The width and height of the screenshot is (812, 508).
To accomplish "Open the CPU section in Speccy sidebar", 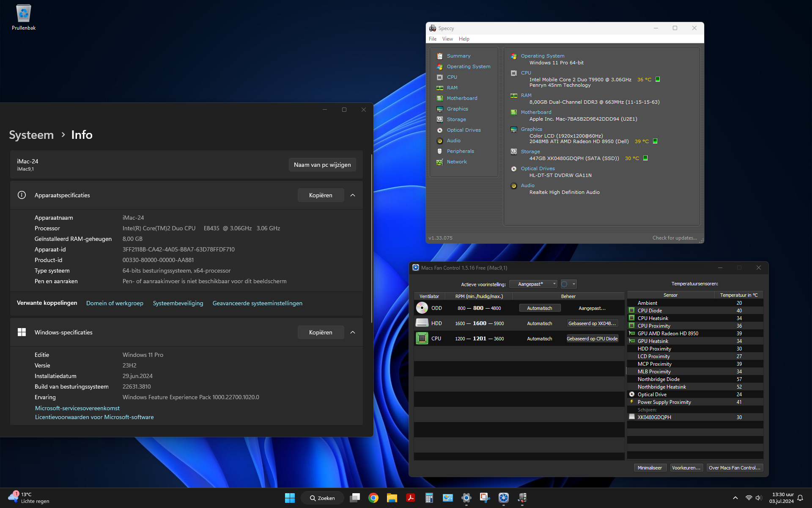I will (x=452, y=77).
